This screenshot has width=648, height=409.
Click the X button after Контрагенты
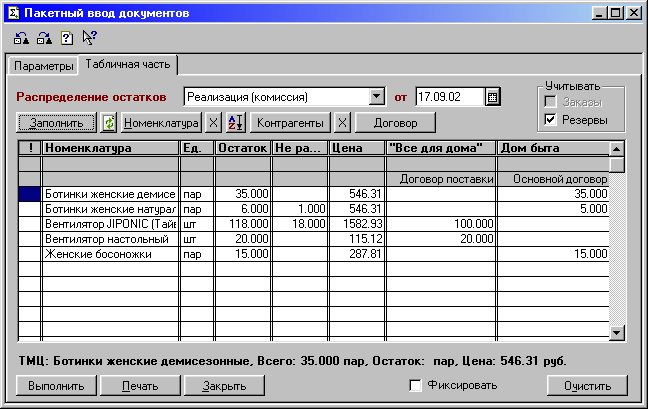[341, 123]
